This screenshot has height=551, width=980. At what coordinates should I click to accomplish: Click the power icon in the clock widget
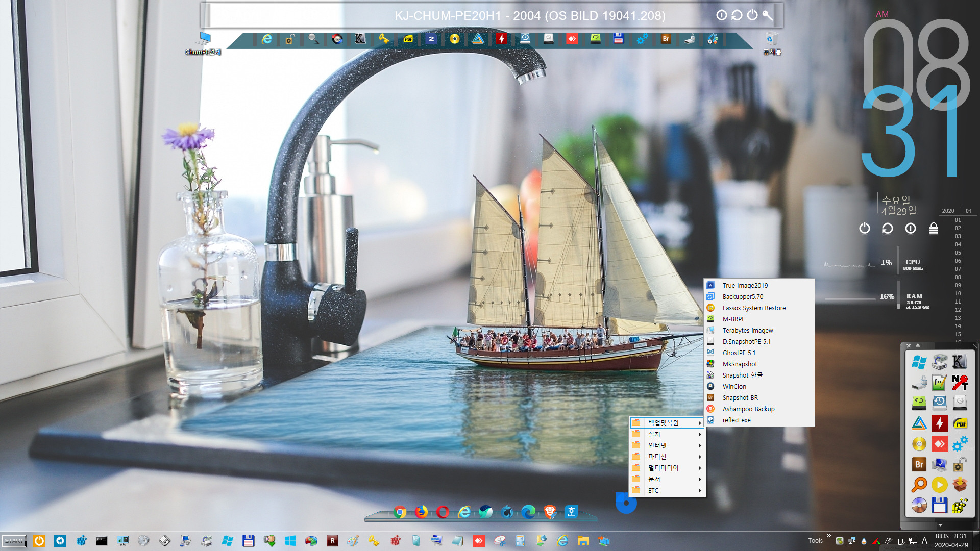tap(864, 228)
